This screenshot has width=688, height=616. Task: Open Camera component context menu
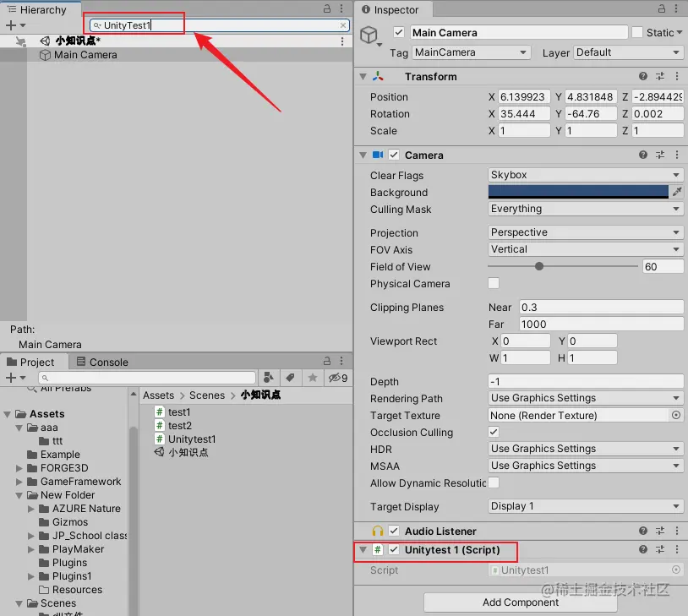tap(677, 155)
